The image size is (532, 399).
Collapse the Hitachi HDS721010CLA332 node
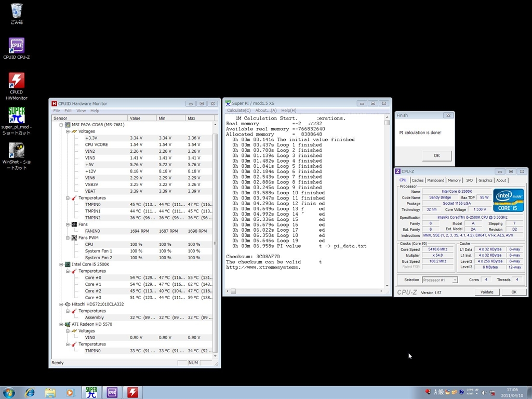click(x=61, y=304)
